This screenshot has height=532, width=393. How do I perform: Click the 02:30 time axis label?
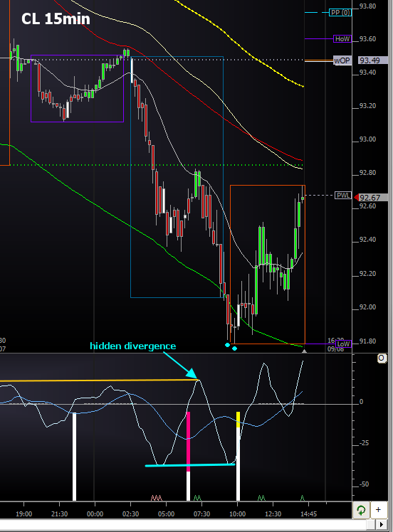click(x=131, y=514)
